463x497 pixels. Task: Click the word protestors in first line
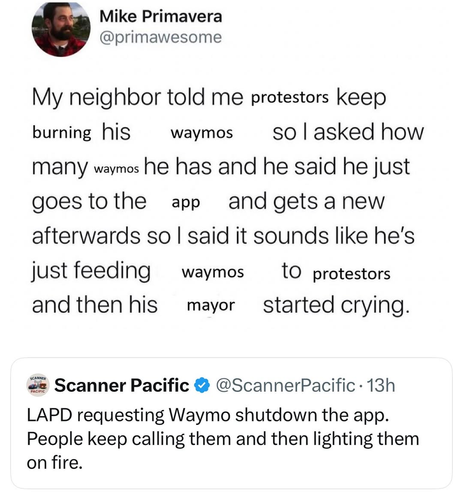290,98
